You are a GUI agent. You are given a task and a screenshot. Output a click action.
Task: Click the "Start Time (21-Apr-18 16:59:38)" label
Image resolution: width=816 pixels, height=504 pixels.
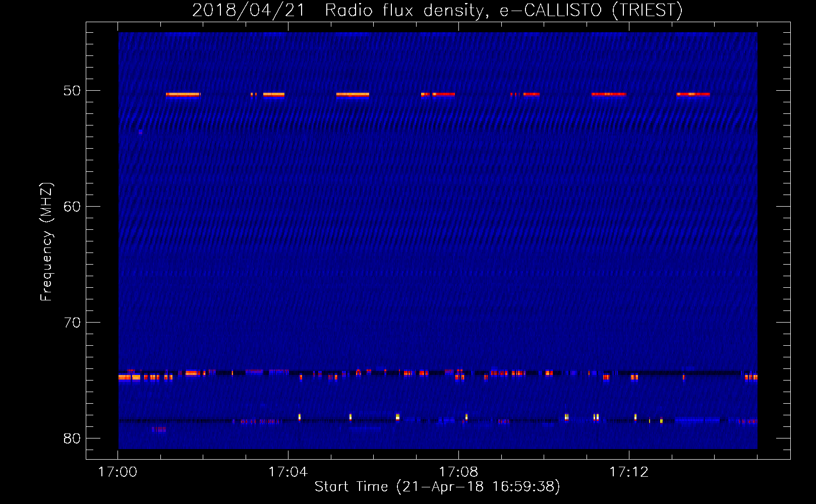pyautogui.click(x=437, y=486)
